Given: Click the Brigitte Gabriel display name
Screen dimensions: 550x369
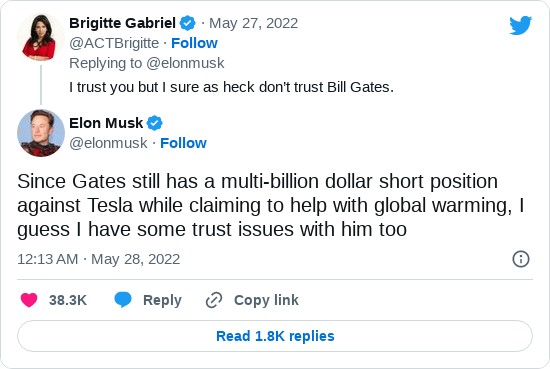Looking at the screenshot, I should pyautogui.click(x=122, y=23).
